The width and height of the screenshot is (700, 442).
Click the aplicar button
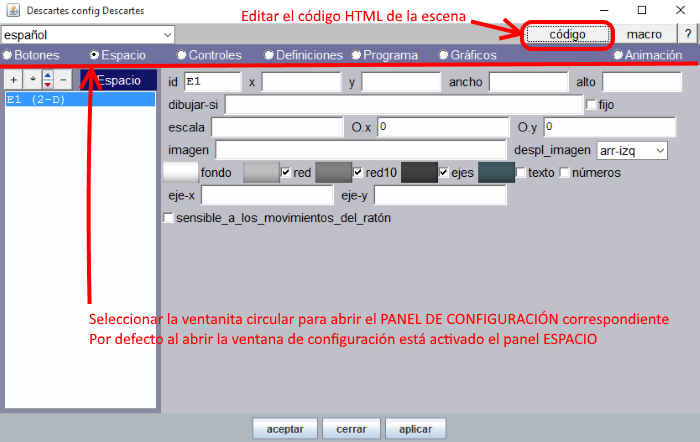click(x=416, y=429)
